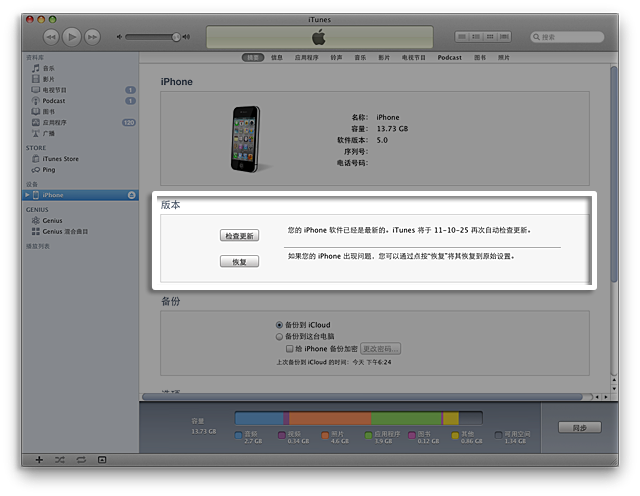Enable the 给 iPhone 备份加密 checkbox

pyautogui.click(x=291, y=349)
